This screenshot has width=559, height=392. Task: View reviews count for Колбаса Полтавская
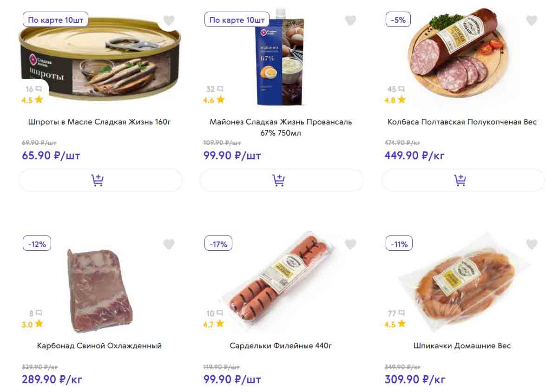click(x=396, y=89)
